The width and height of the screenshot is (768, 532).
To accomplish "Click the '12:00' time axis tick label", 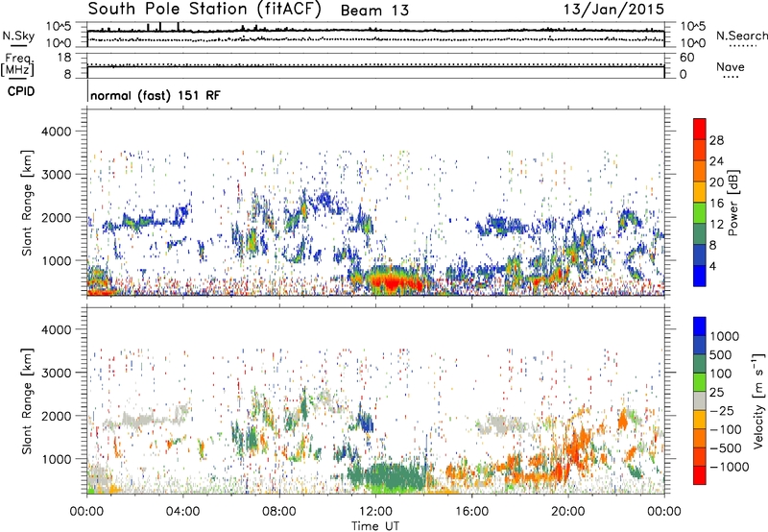I will [x=375, y=512].
